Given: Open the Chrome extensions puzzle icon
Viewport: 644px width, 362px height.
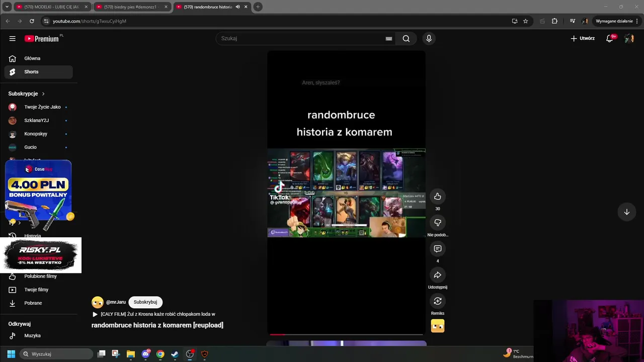Looking at the screenshot, I should [x=554, y=21].
